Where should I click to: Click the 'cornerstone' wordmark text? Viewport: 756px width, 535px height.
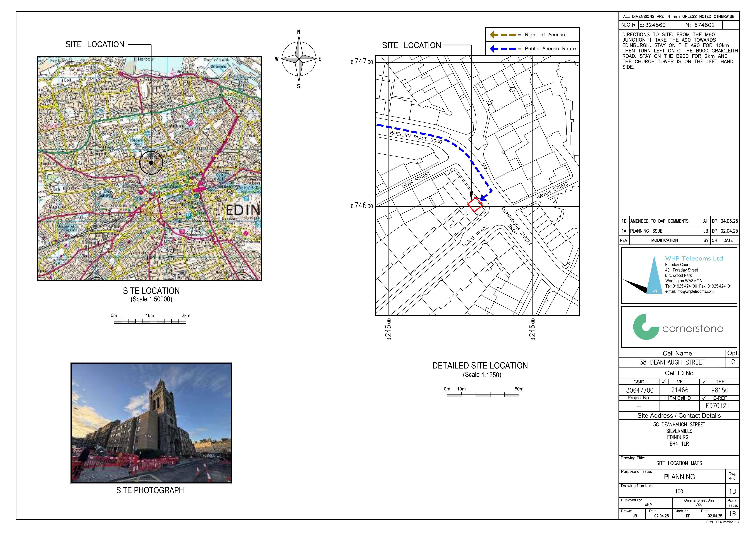[693, 329]
